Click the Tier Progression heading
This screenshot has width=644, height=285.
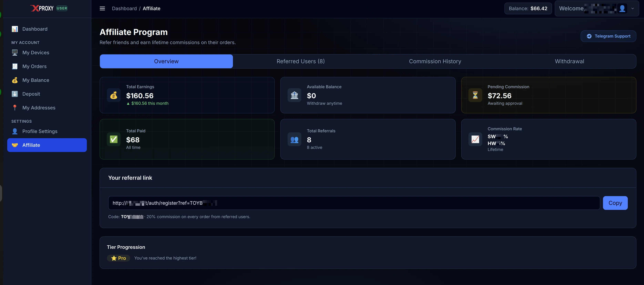point(126,247)
